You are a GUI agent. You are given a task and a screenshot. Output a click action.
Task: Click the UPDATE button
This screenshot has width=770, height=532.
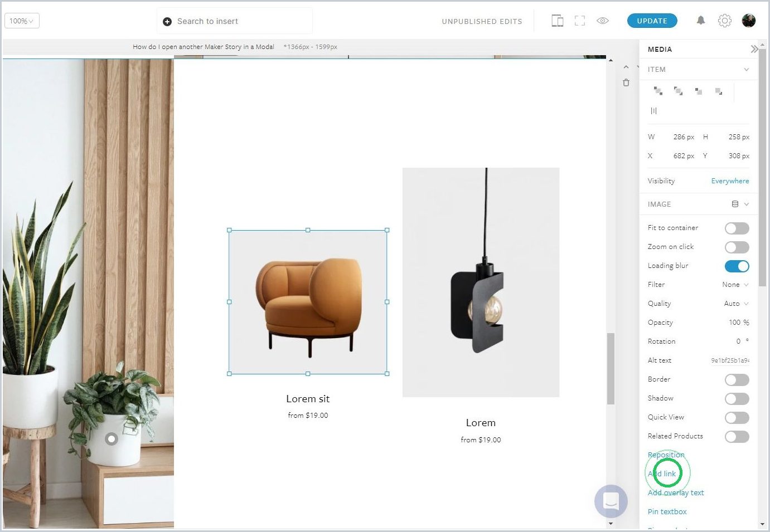tap(652, 21)
